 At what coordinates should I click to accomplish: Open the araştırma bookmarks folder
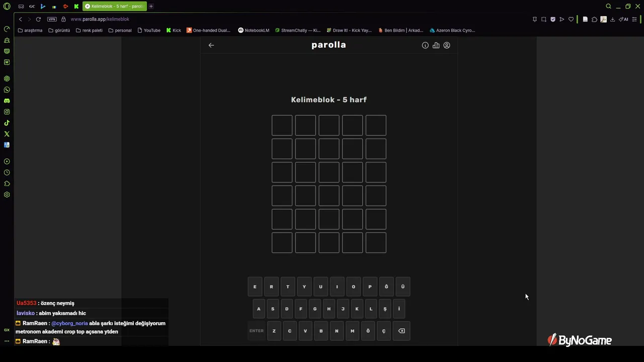click(x=30, y=30)
